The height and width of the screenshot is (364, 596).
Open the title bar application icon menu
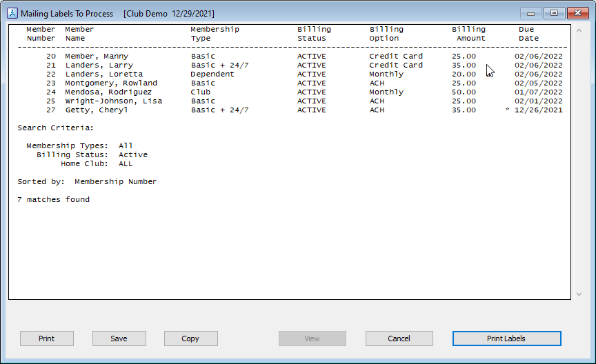(11, 13)
